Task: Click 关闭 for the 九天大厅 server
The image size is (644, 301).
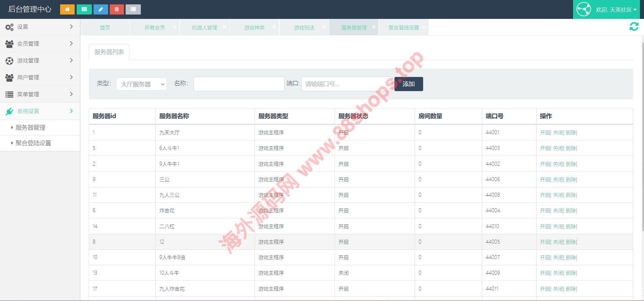Action: (558, 133)
